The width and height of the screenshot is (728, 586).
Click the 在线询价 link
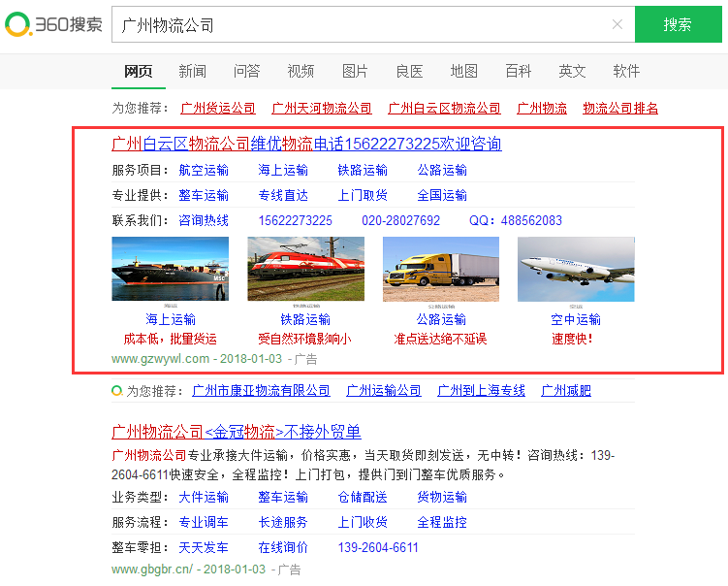point(283,547)
